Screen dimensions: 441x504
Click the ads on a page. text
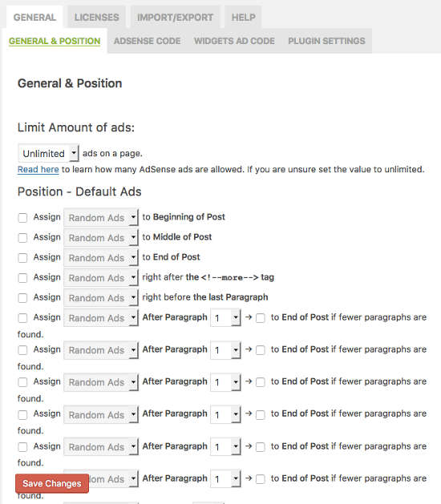112,153
